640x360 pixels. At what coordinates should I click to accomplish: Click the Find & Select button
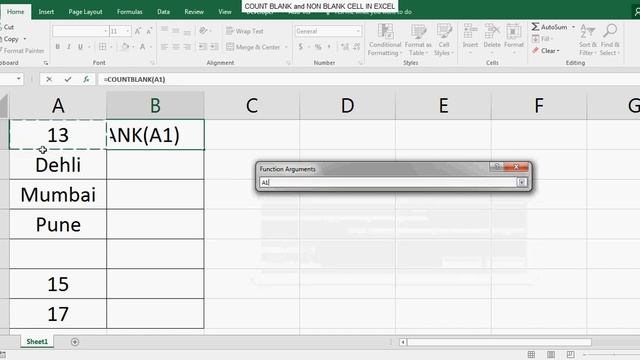(610, 40)
